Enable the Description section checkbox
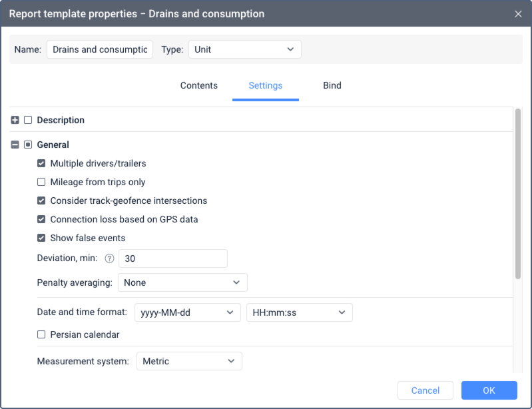The width and height of the screenshot is (532, 409). (28, 121)
